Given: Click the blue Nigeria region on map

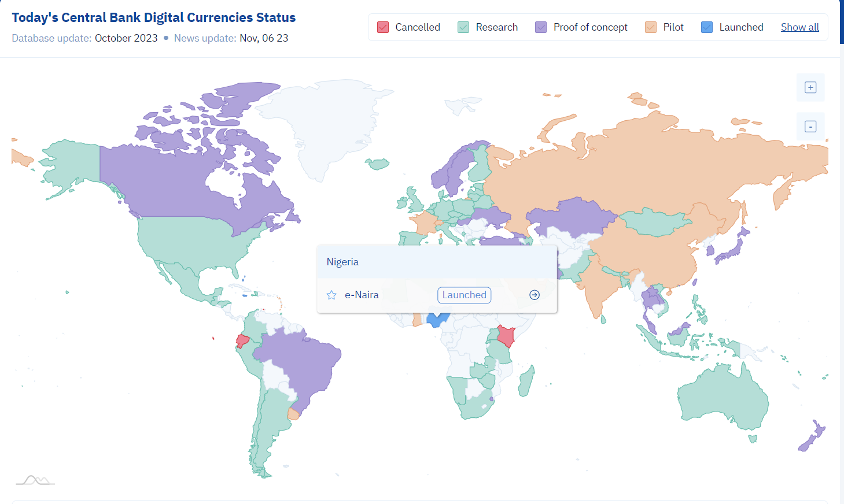Looking at the screenshot, I should [x=437, y=320].
